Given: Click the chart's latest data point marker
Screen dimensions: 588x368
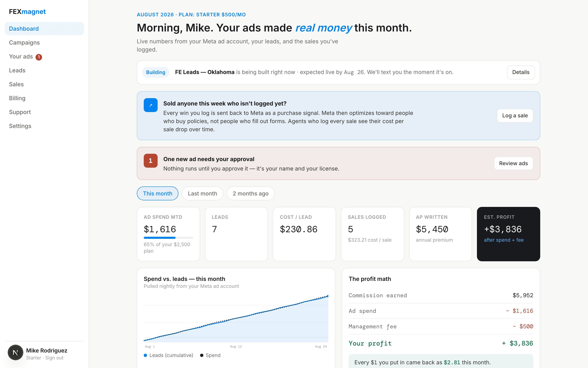Looking at the screenshot, I should pyautogui.click(x=328, y=296).
